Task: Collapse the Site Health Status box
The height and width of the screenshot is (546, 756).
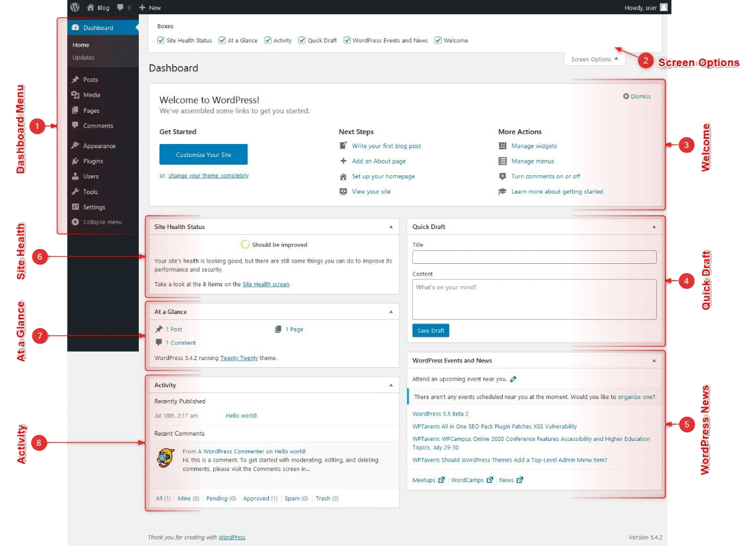Action: click(x=390, y=227)
